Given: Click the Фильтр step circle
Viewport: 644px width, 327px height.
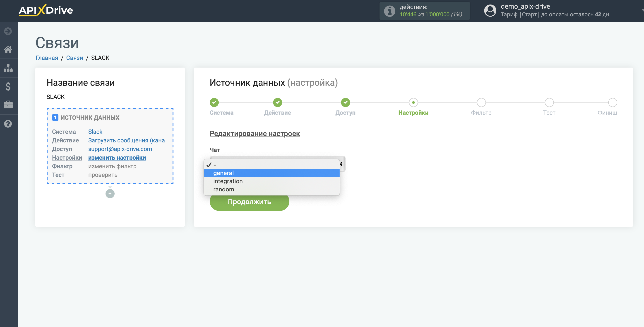Looking at the screenshot, I should 481,102.
